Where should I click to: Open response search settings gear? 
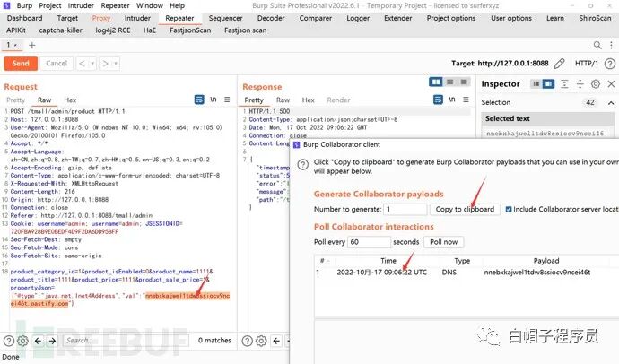(x=261, y=341)
